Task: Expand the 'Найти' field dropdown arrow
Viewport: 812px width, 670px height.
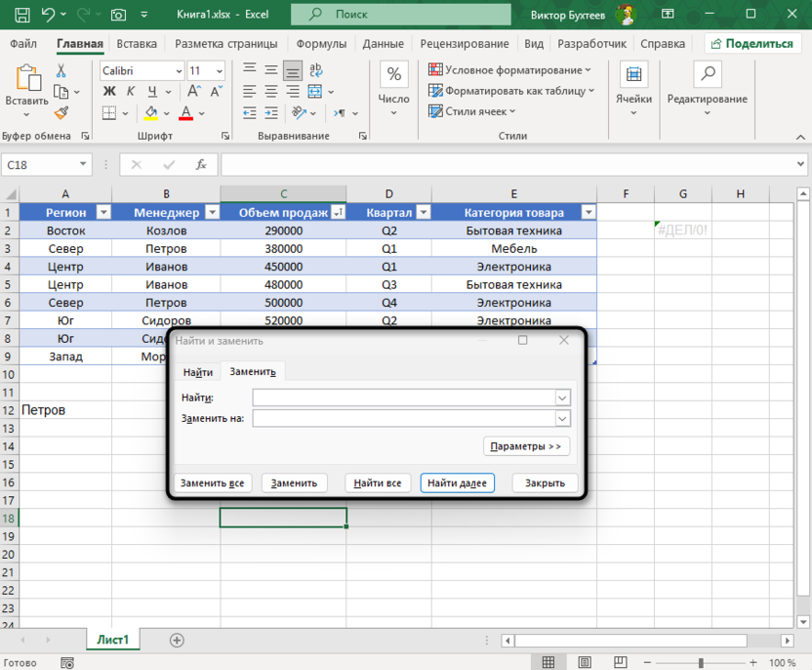Action: (x=562, y=398)
